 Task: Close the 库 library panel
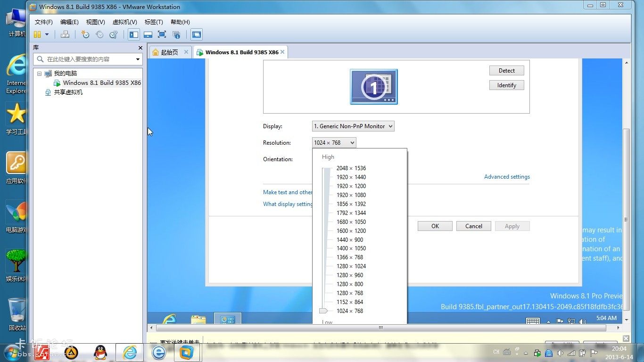pos(140,48)
